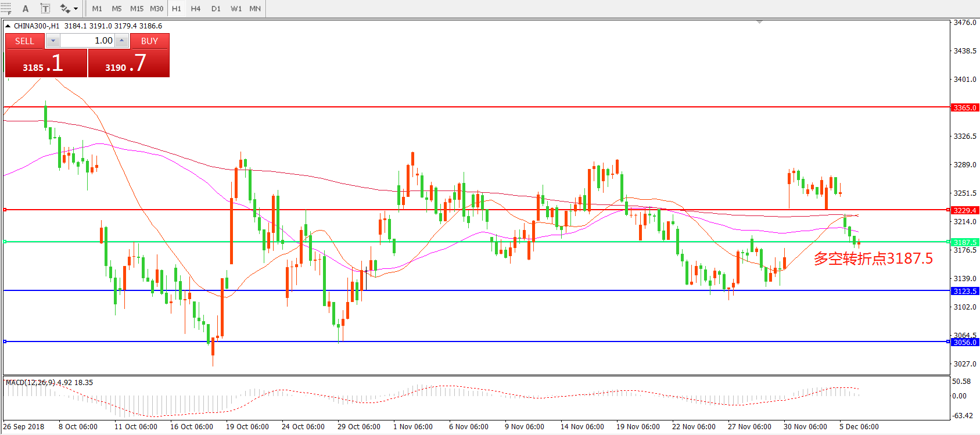
Task: Click the Arrows objects icon
Action: click(64, 9)
